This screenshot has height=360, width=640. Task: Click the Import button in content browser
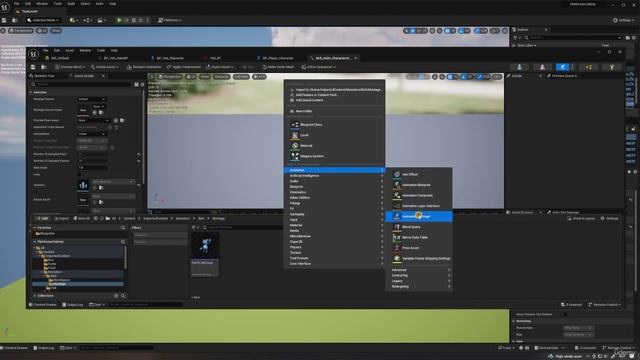click(62, 218)
